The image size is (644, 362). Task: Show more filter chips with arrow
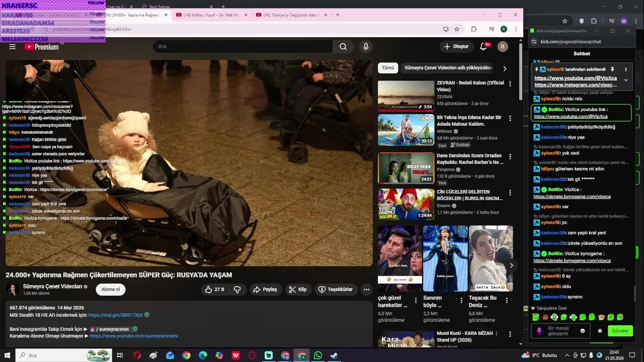tap(505, 68)
